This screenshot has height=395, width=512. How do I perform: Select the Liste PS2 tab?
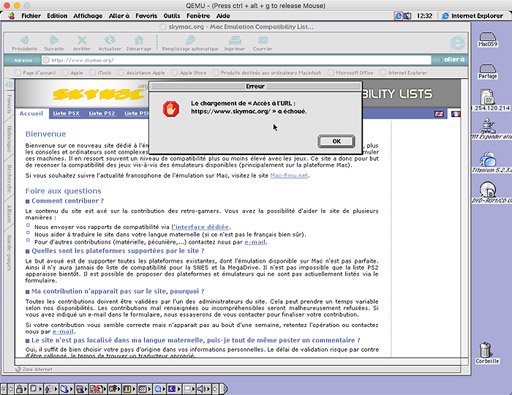click(x=102, y=114)
